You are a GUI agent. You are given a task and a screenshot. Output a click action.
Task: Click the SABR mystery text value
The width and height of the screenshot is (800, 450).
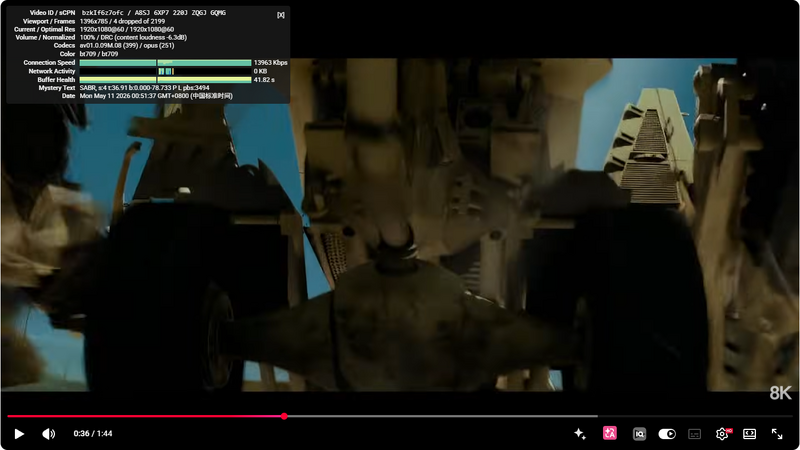click(x=144, y=88)
